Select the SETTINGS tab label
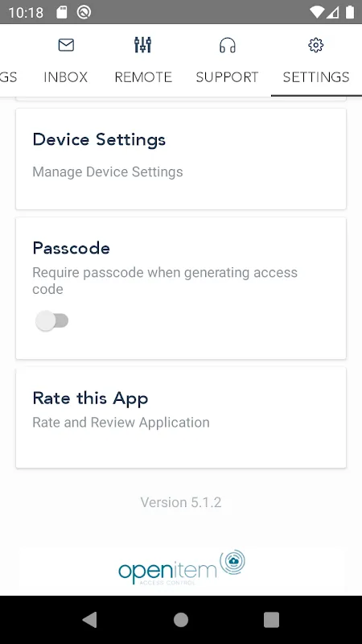 point(316,77)
